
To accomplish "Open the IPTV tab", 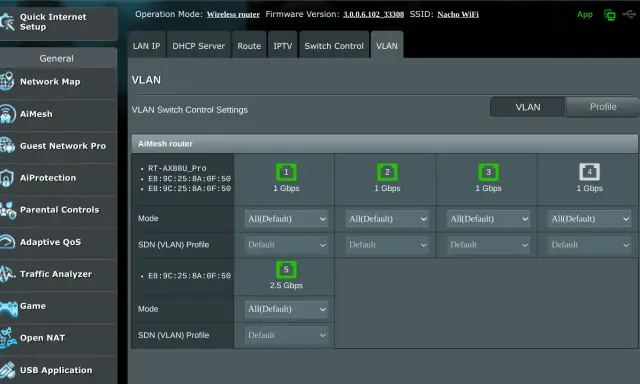I will tap(282, 45).
